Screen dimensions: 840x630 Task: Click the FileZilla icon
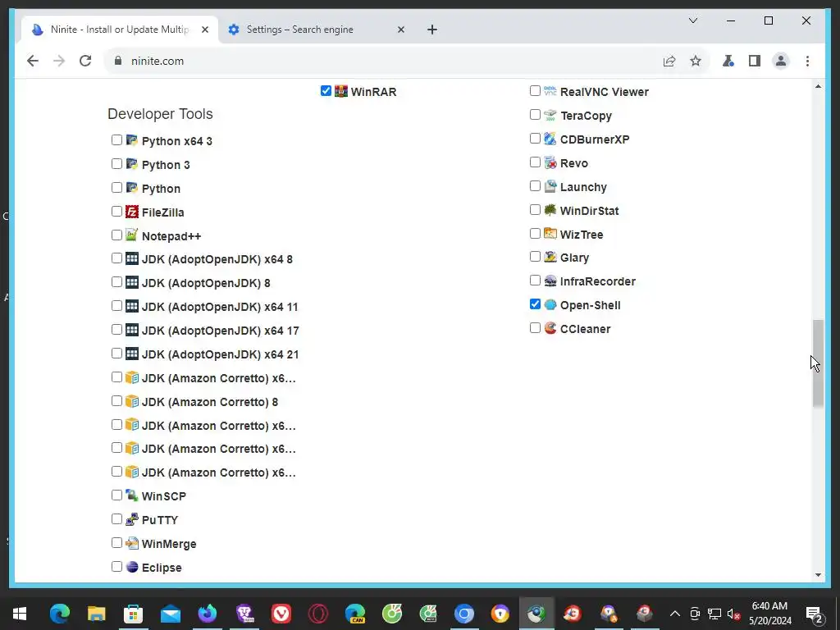[132, 212]
